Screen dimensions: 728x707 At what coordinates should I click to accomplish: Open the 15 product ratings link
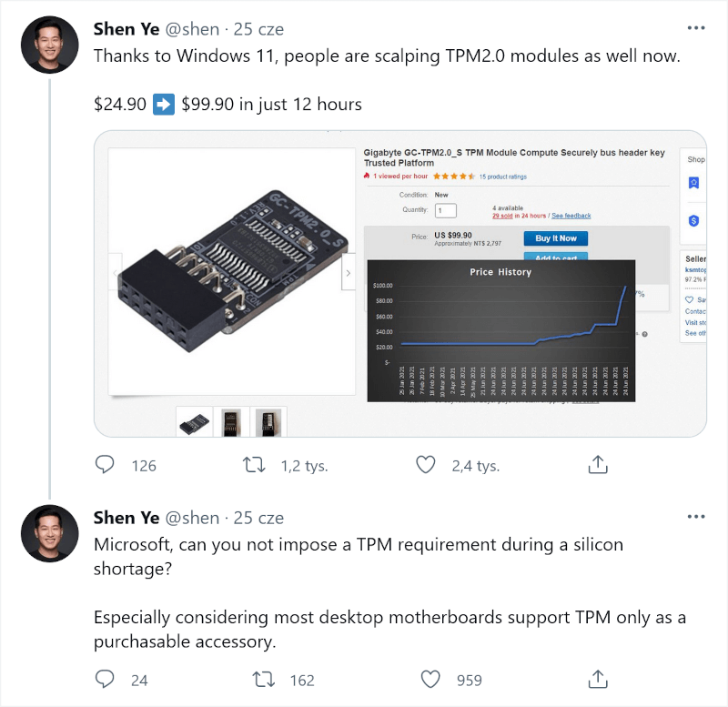[x=502, y=177]
